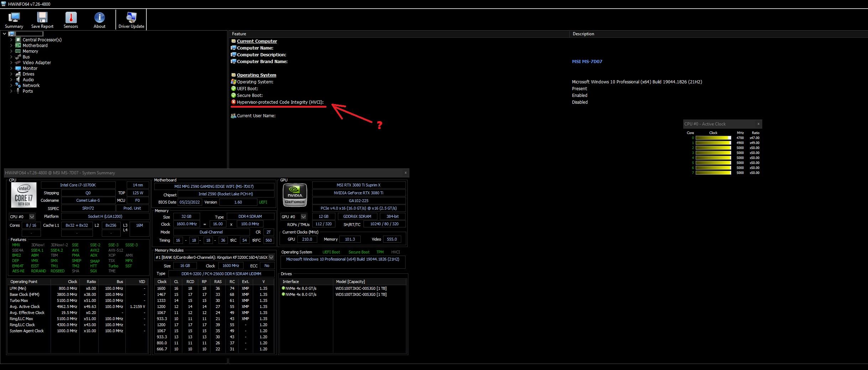Open the GPU #0 selector dropdown

pyautogui.click(x=303, y=216)
